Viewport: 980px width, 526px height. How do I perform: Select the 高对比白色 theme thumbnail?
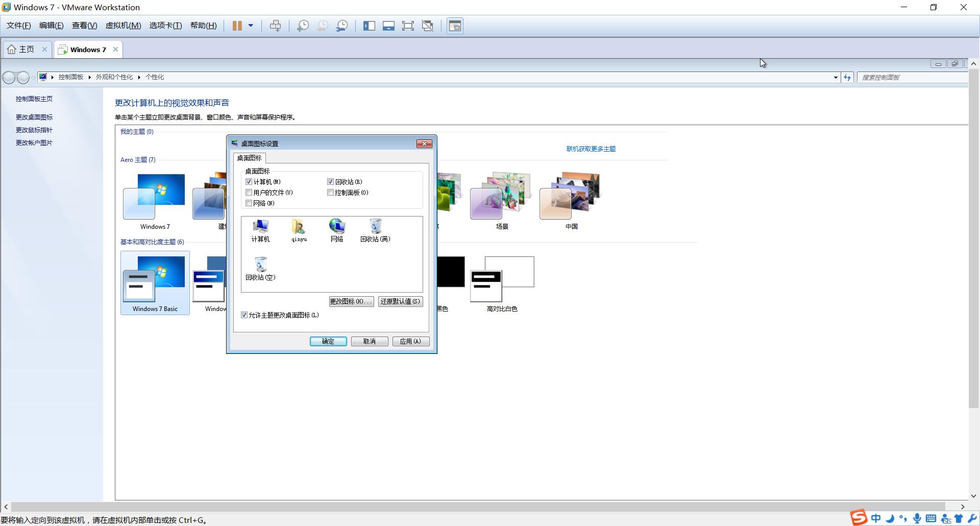pos(502,284)
